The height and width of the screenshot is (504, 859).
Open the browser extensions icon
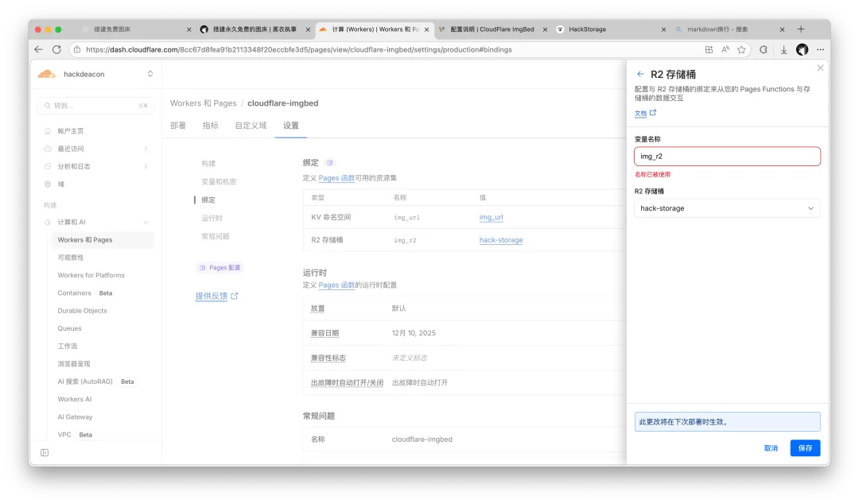[763, 49]
